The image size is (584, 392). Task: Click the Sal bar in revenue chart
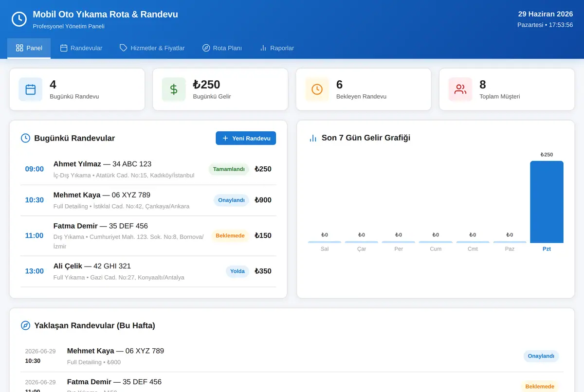click(325, 242)
